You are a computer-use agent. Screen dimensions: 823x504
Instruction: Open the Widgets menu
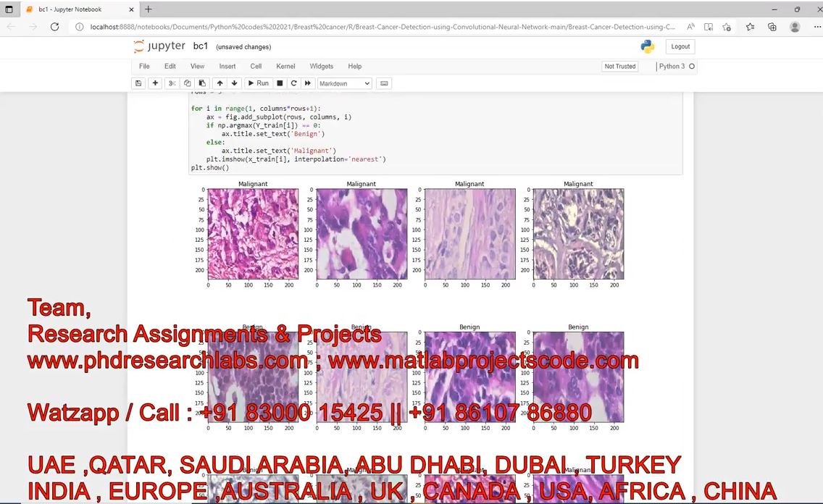tap(321, 67)
